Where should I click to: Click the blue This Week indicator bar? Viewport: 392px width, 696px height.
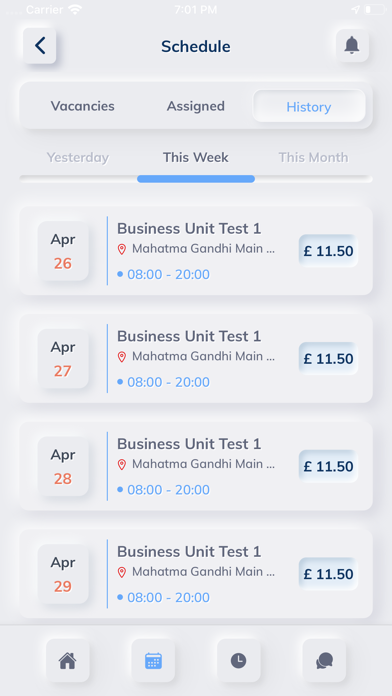point(196,179)
